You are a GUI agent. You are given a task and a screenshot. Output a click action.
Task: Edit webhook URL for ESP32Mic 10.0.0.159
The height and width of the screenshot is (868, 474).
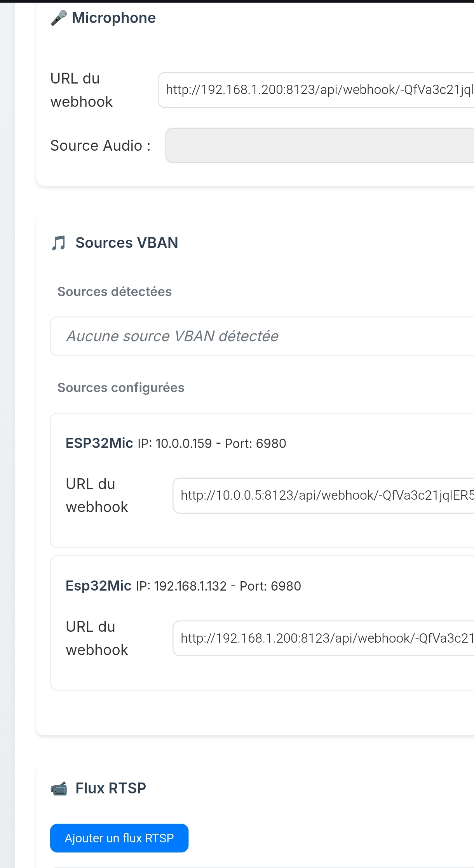click(x=323, y=495)
